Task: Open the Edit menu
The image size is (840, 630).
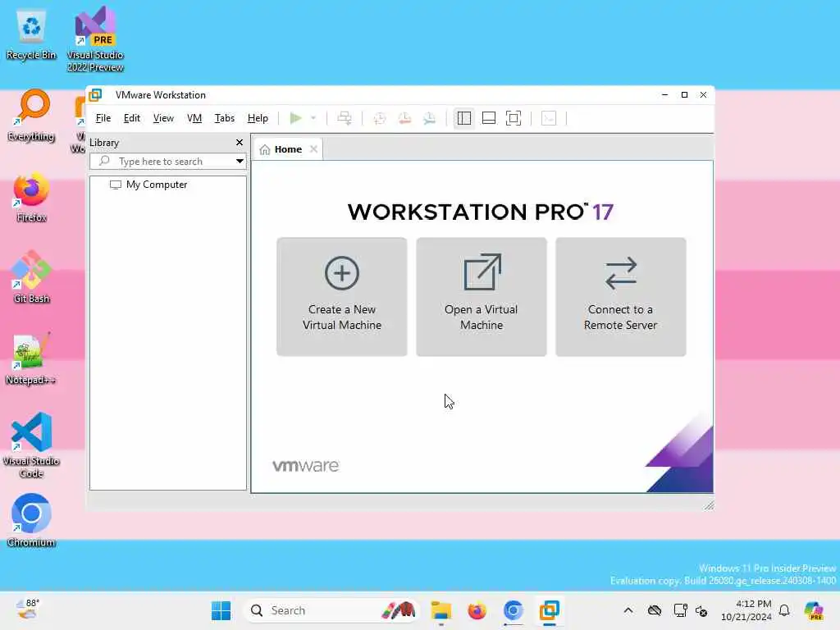Action: (132, 118)
